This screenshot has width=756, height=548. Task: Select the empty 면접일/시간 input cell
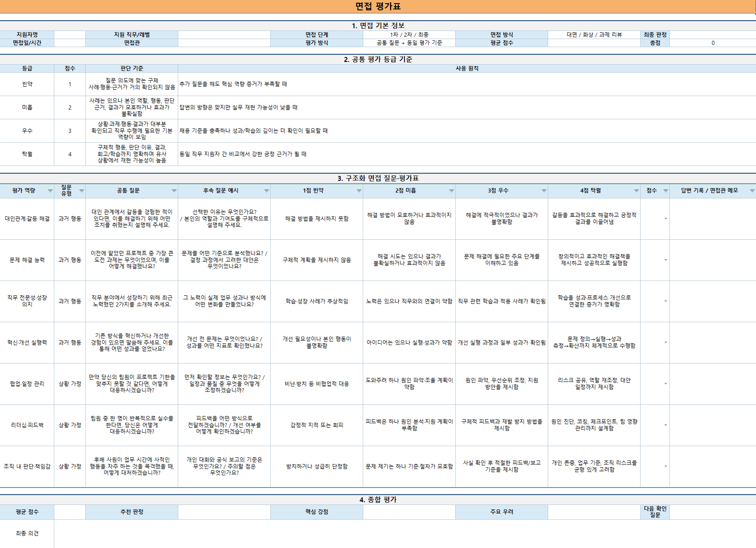70,43
